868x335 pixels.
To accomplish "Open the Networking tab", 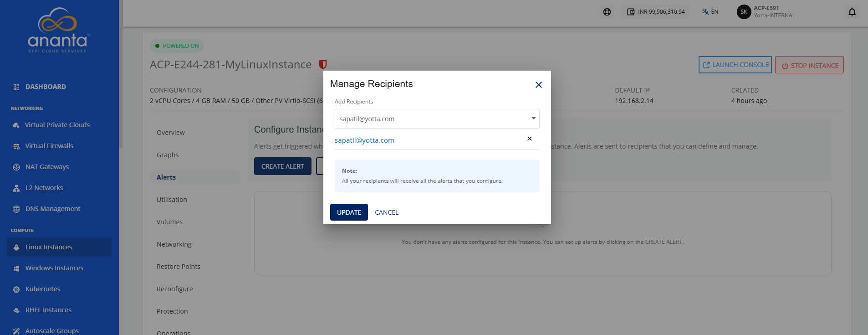I will click(x=174, y=244).
